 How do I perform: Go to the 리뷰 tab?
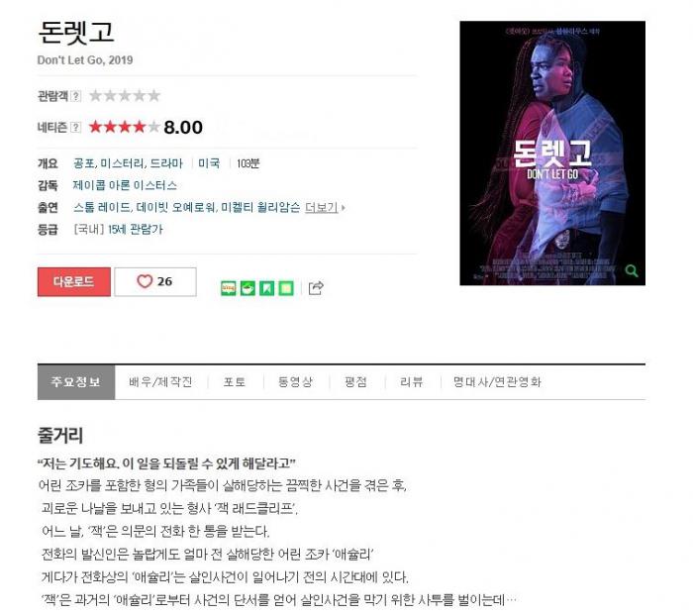pos(412,381)
